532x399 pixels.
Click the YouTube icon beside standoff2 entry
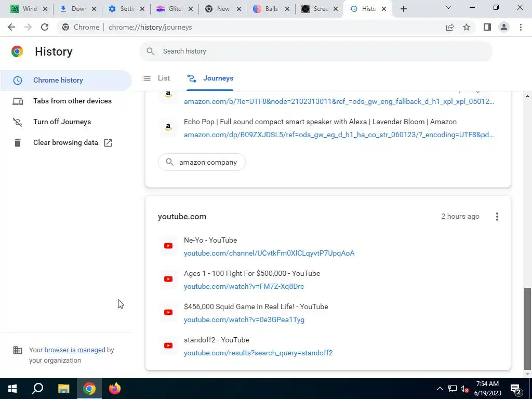[168, 345]
